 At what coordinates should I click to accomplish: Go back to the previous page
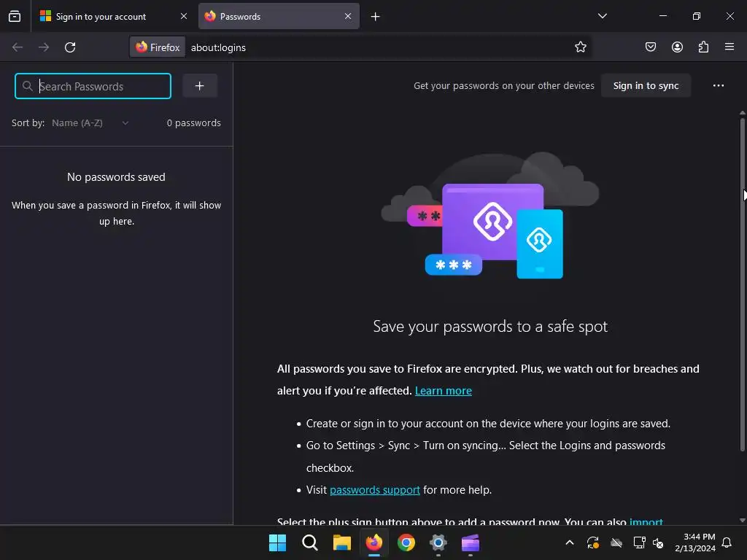click(x=18, y=47)
